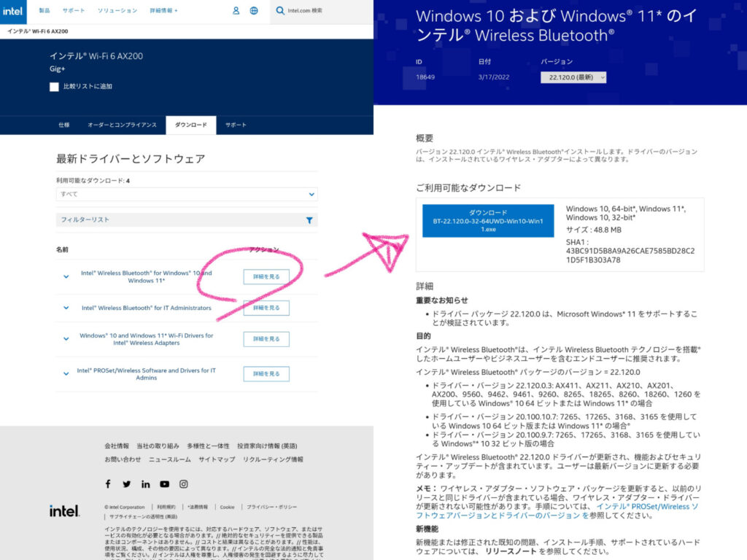
Task: Expand the フィルターリスト section
Action: click(187, 220)
